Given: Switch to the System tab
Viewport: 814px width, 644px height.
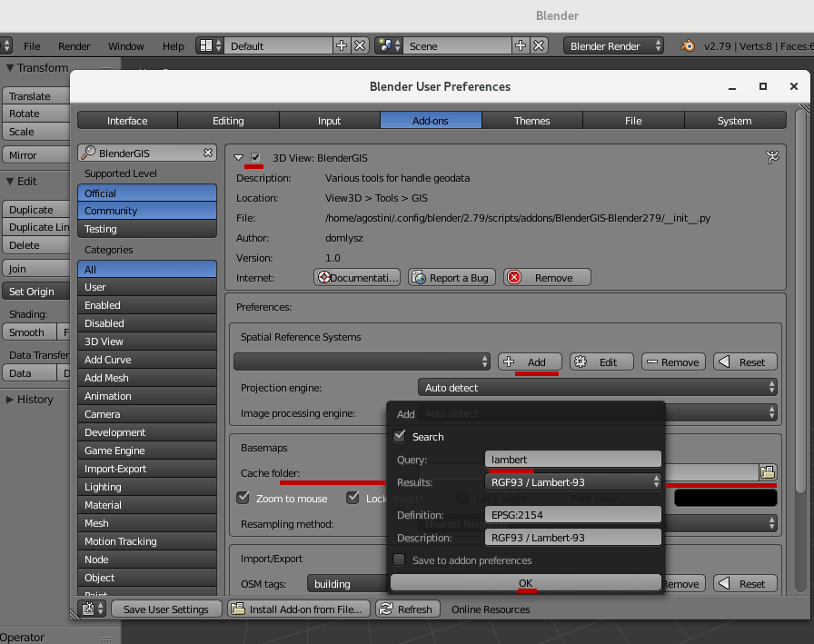Looking at the screenshot, I should (x=734, y=121).
